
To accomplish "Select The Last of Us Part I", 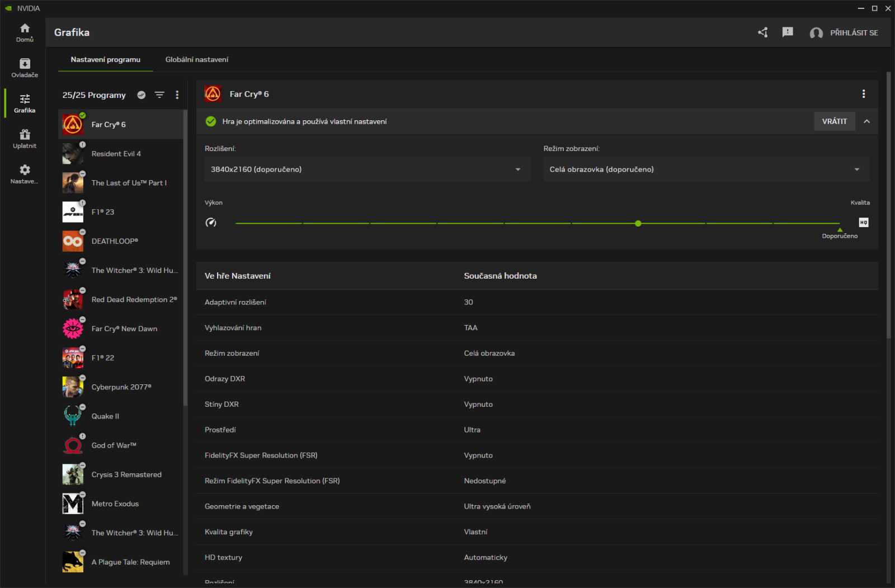I will coord(120,183).
